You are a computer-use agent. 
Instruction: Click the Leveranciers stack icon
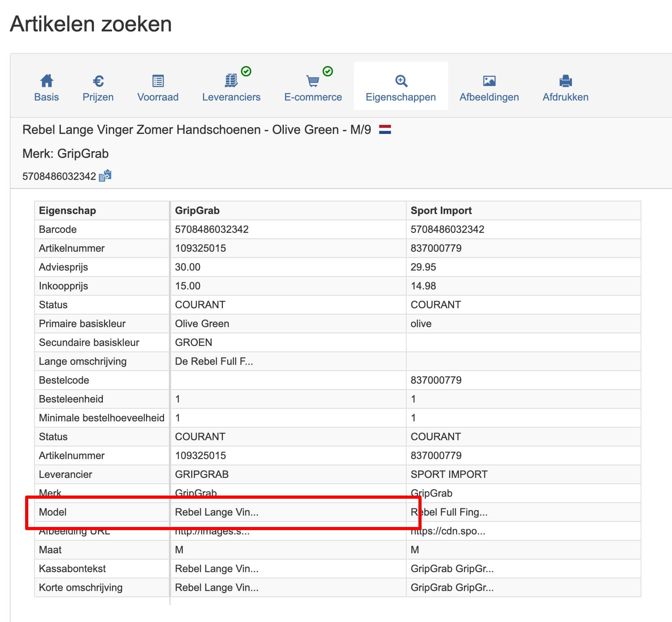pos(231,81)
